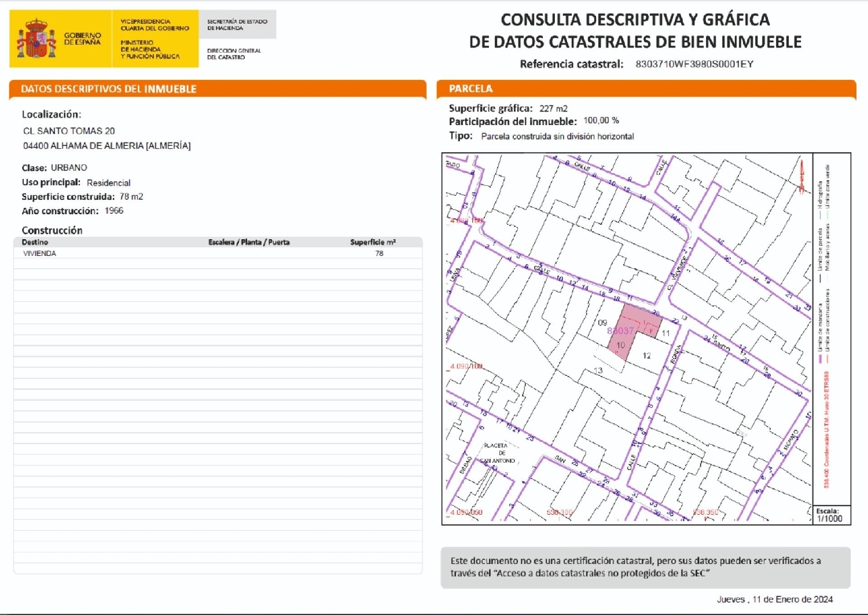Click the 'VIVIENDA' table row
868x615 pixels.
(218, 254)
